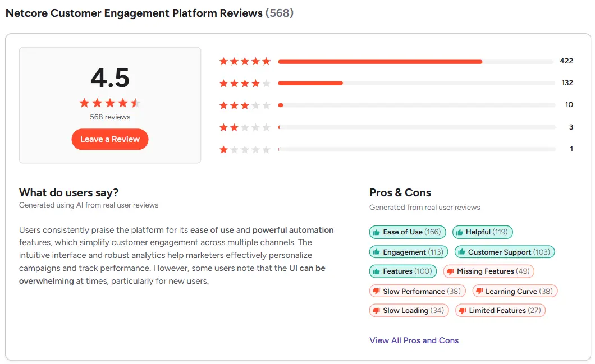Select the Ease of Use (166) tag

(407, 232)
